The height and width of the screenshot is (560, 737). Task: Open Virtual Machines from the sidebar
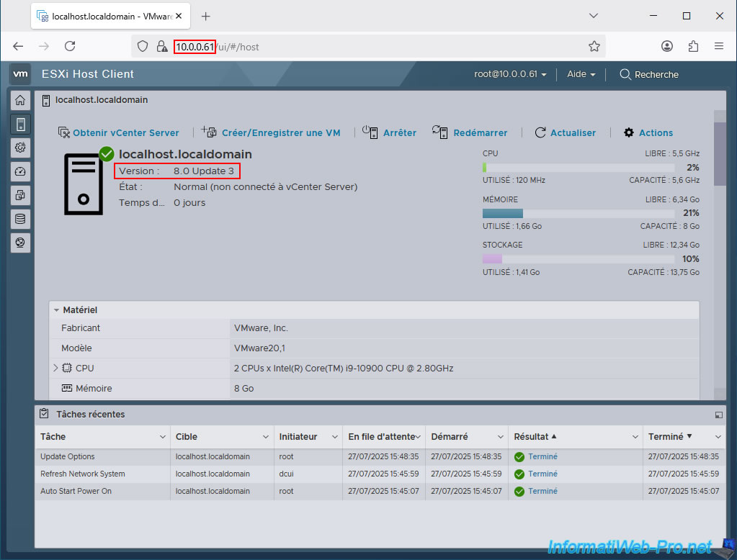coord(20,195)
